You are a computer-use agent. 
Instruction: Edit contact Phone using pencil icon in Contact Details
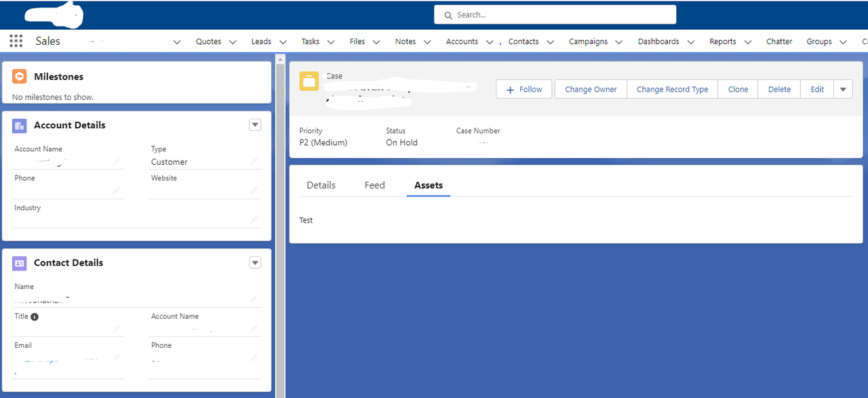click(x=254, y=357)
